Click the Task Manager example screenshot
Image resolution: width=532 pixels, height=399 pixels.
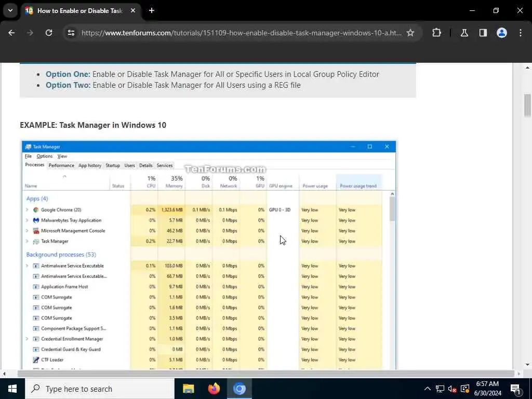tap(209, 255)
